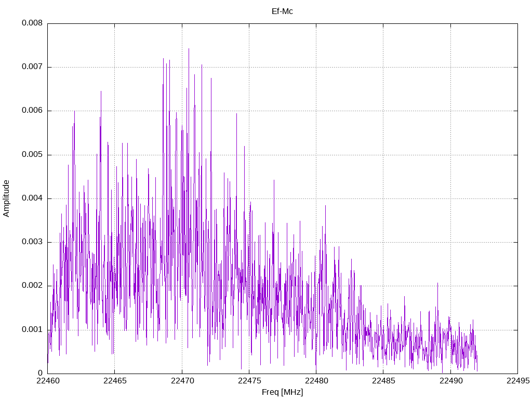Click the 22460 x-axis tick label
The image size is (532, 399).
pos(47,381)
